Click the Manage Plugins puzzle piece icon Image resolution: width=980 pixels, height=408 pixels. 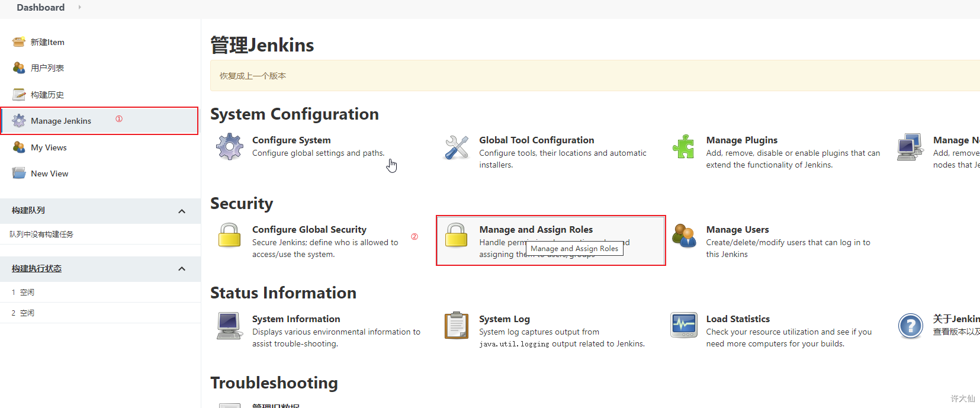tap(683, 147)
